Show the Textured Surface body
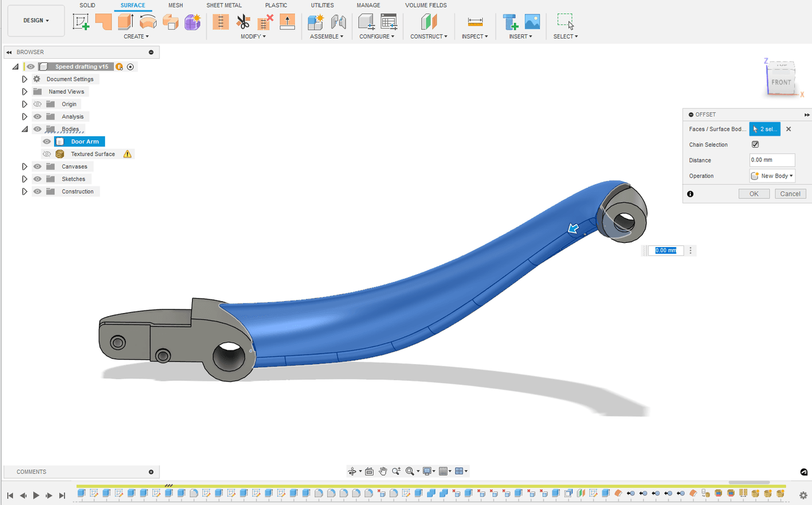This screenshot has height=505, width=812. [47, 154]
